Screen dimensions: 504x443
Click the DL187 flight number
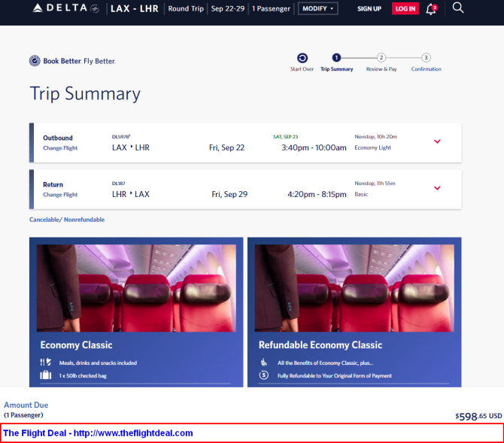(x=118, y=184)
